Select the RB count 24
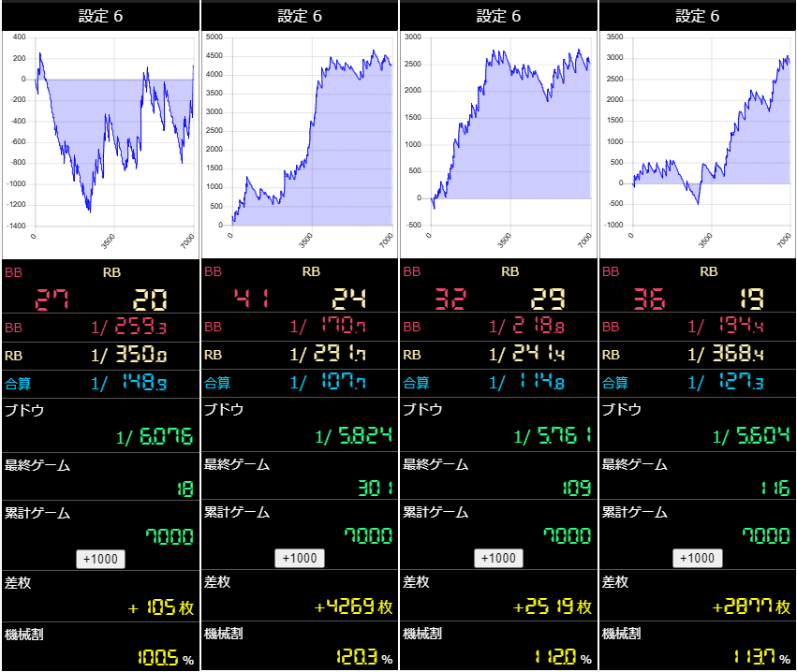The height and width of the screenshot is (672, 797). point(349,299)
